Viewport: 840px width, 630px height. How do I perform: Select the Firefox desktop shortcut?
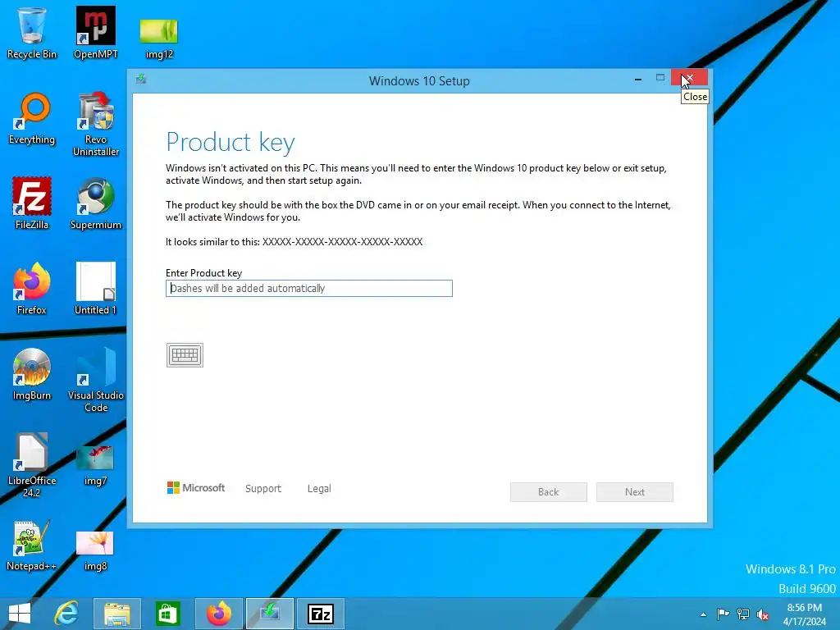pos(32,289)
